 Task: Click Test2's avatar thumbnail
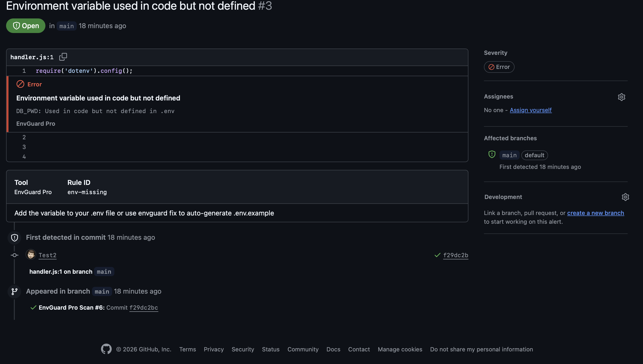coord(31,255)
